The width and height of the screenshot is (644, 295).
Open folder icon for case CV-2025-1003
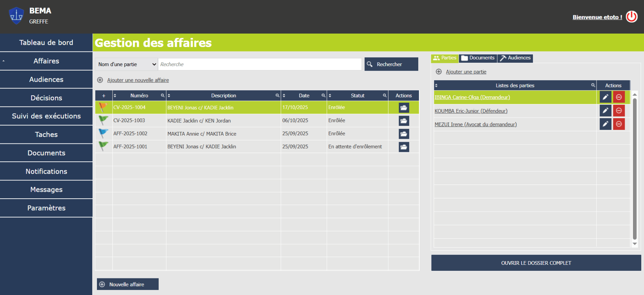coord(404,121)
